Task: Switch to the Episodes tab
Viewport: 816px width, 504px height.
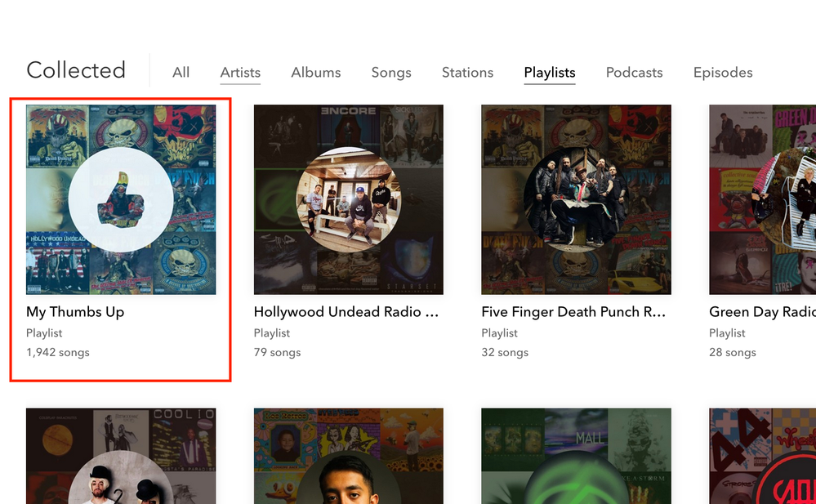Action: [x=722, y=73]
